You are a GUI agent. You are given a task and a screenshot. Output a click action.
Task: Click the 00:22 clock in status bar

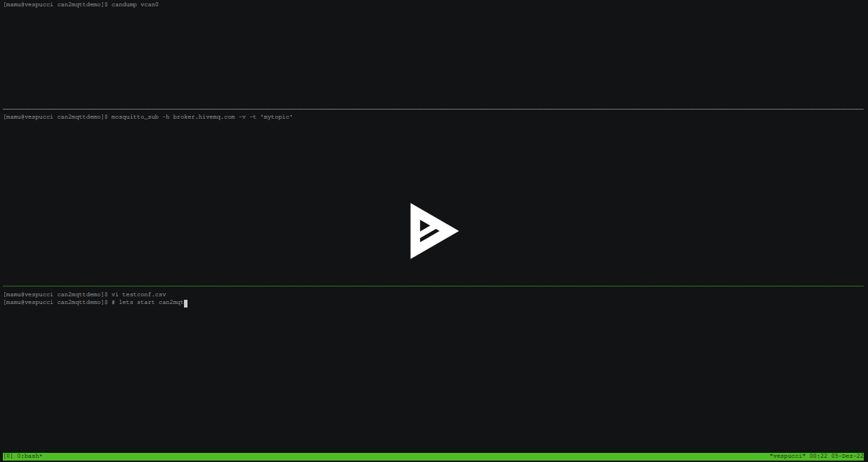point(819,456)
